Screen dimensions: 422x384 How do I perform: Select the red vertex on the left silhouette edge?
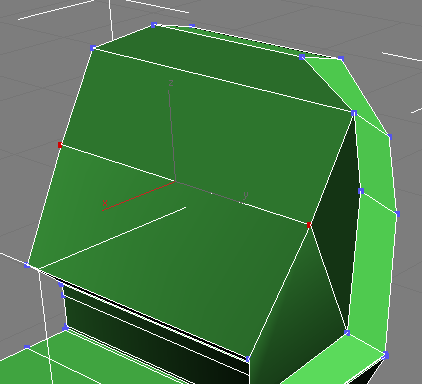pyautogui.click(x=60, y=145)
